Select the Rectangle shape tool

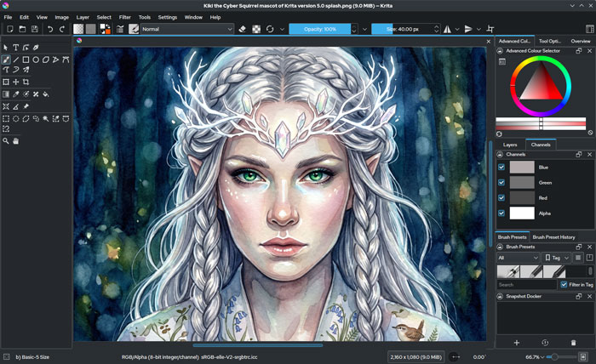[x=26, y=60]
